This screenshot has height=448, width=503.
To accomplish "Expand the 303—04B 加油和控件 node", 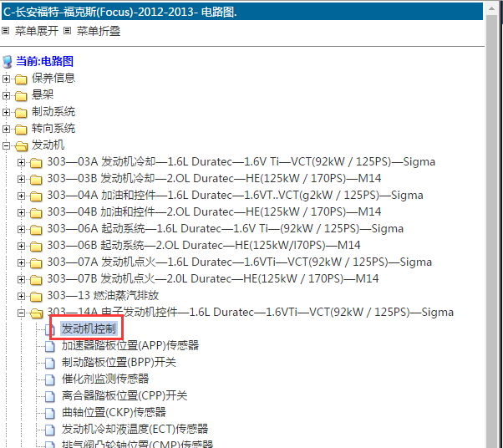I will click(21, 212).
